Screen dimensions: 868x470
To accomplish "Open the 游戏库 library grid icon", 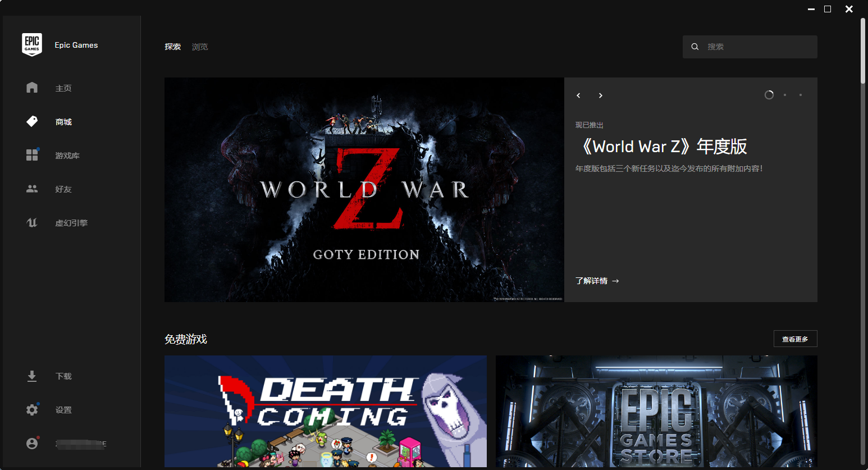I will 32,155.
